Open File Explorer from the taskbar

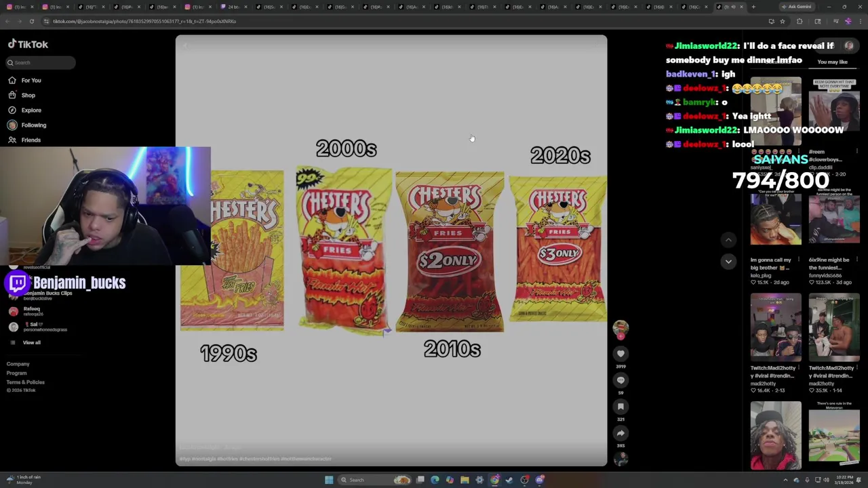point(465,480)
